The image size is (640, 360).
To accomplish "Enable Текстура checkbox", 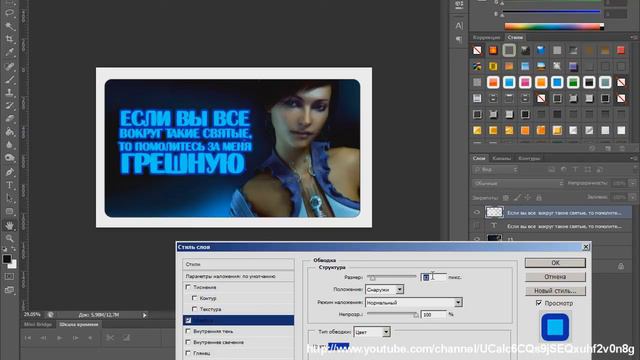I will pos(195,309).
